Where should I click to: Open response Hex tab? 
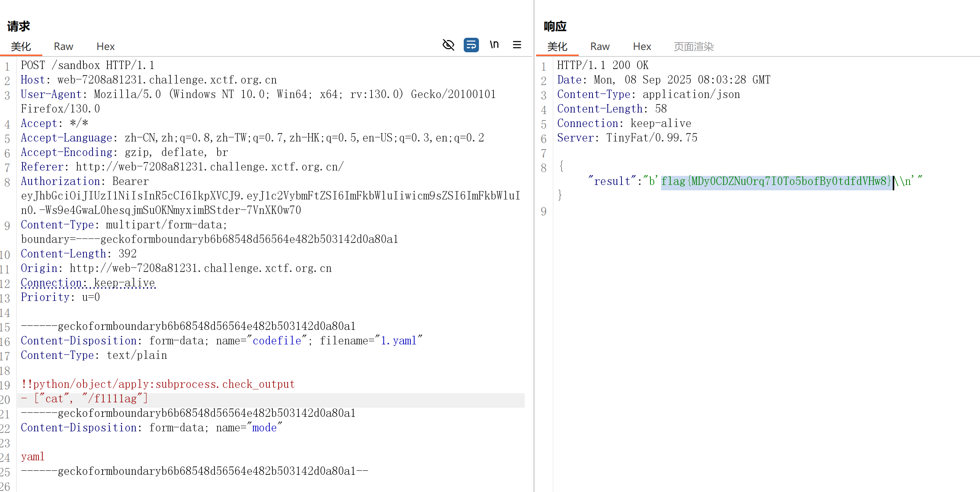[x=642, y=47]
